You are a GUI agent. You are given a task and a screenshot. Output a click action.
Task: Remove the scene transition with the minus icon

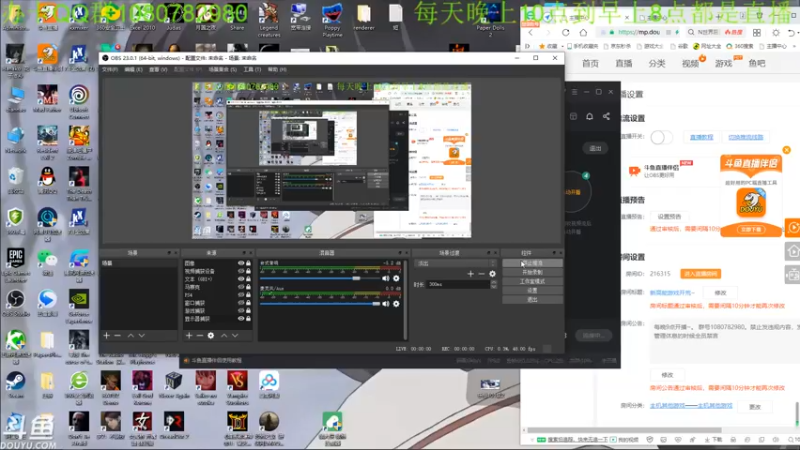pyautogui.click(x=481, y=274)
